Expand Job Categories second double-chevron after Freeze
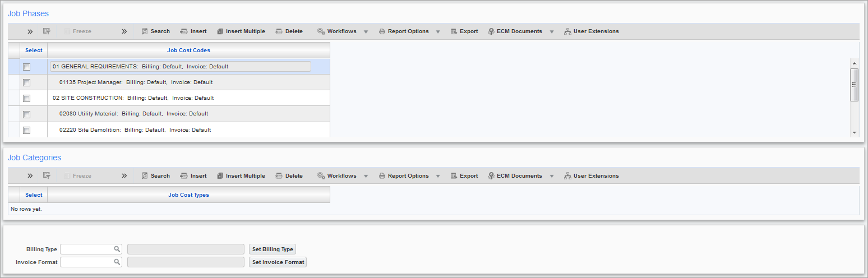 (x=124, y=176)
